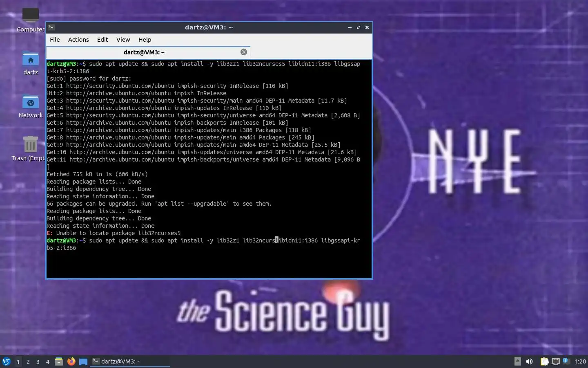The height and width of the screenshot is (368, 588).
Task: Click the Get:8 amd64 Packages [245 kB] line
Action: pos(180,137)
